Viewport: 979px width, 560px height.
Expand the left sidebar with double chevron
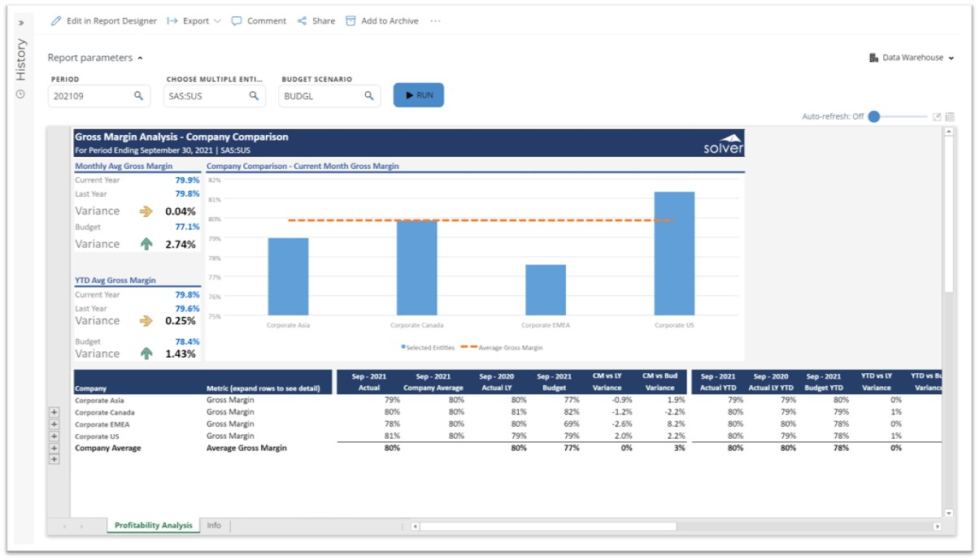click(x=20, y=23)
